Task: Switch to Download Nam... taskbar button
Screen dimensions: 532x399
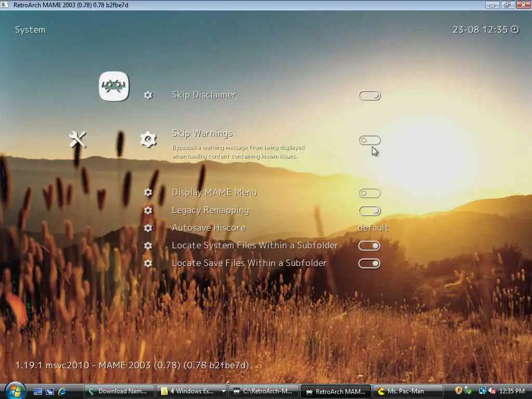Action: [119, 391]
